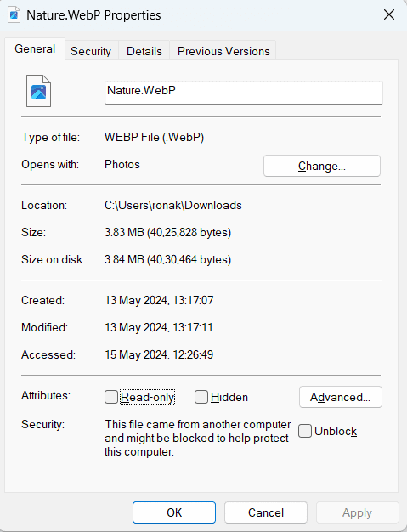Click the Opens with label
The image size is (407, 532).
point(50,165)
